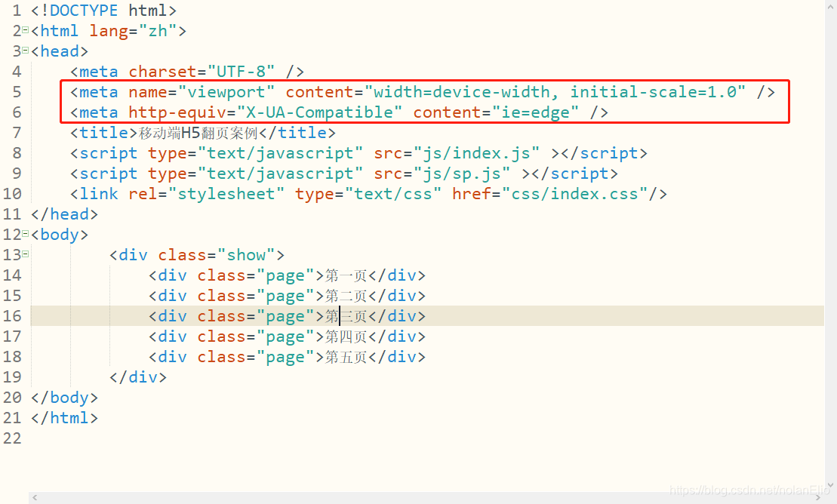The height and width of the screenshot is (504, 837).
Task: Select line number 8 in the gutter
Action: 17,153
